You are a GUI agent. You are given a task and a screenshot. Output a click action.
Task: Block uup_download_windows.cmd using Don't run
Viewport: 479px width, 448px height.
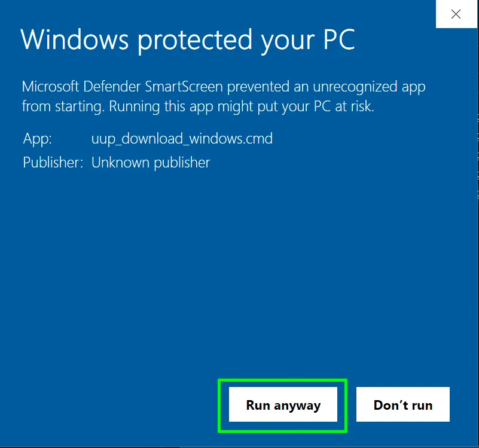(402, 404)
